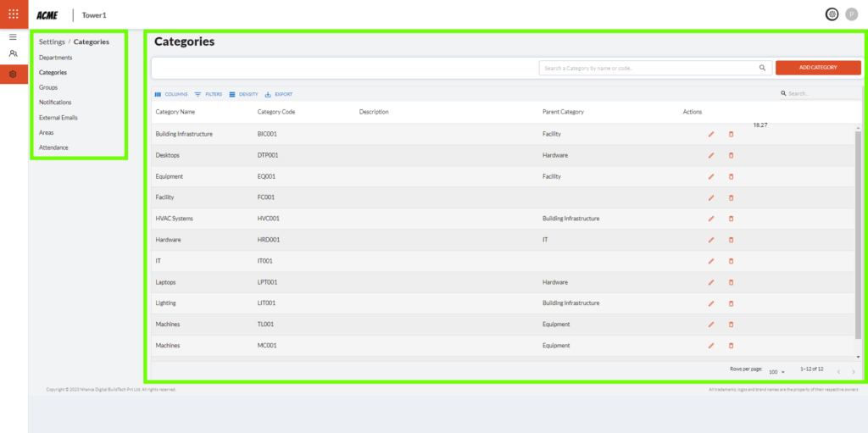Open the Columns visibility panel
868x433 pixels.
pyautogui.click(x=171, y=94)
